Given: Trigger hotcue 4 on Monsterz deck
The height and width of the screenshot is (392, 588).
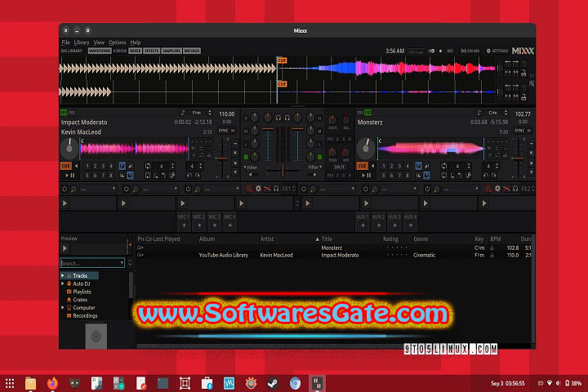Looking at the screenshot, I should 408,166.
